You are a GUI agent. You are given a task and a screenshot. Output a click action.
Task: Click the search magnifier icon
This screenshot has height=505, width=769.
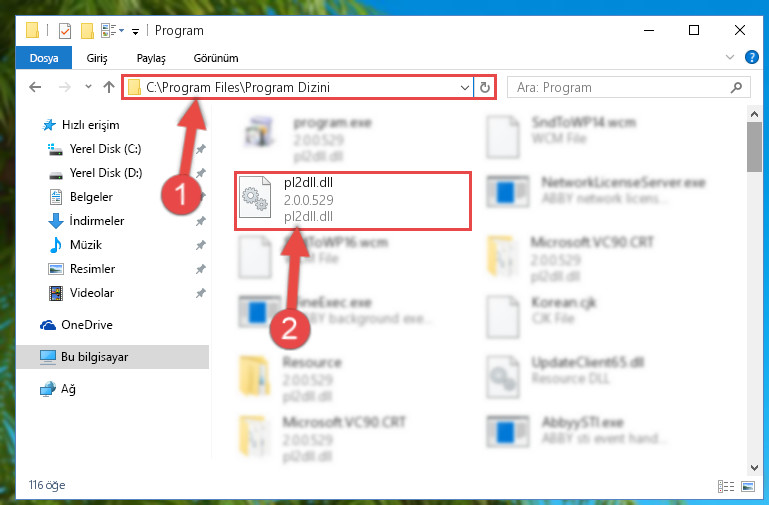click(x=736, y=87)
